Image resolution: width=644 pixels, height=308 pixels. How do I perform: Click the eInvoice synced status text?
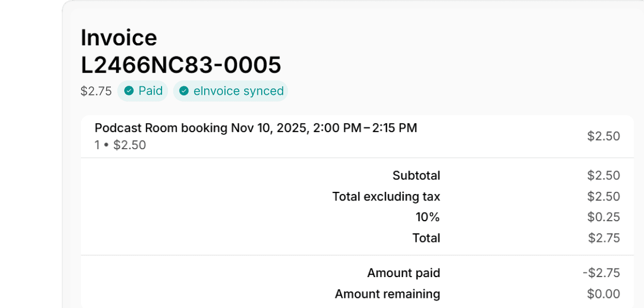(238, 91)
